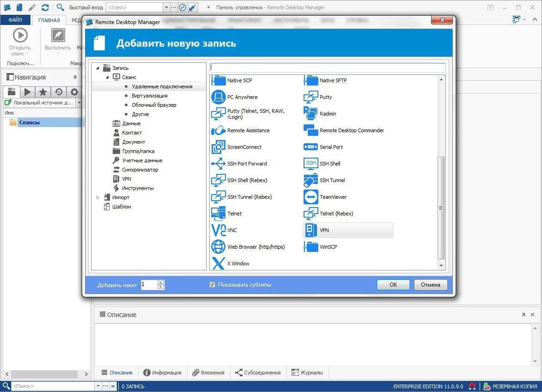Select Putty (Telnet, SSH, RAW, rLogin)
This screenshot has height=392, width=542.
(x=248, y=114)
